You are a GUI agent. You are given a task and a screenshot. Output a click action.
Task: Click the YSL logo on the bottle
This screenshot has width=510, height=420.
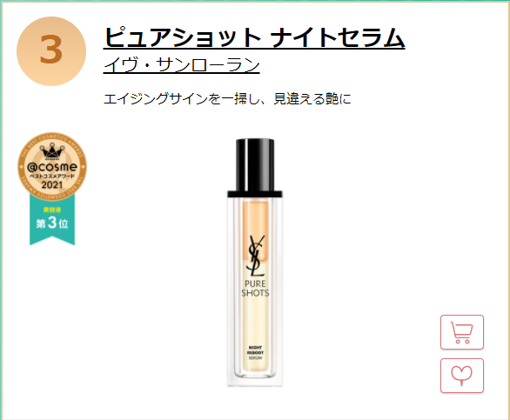[x=255, y=256]
